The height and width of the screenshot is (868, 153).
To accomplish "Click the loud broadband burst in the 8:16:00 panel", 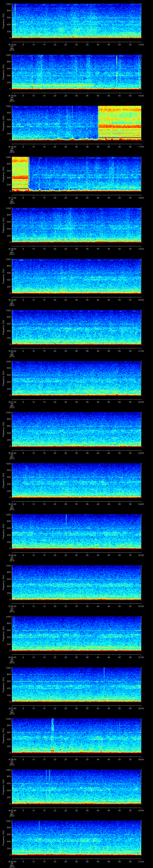I will (119, 123).
